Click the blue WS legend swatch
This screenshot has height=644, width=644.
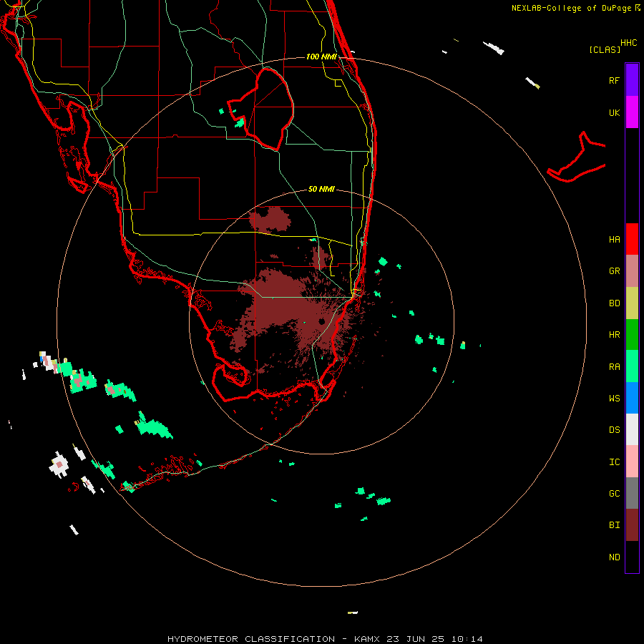[x=632, y=398]
